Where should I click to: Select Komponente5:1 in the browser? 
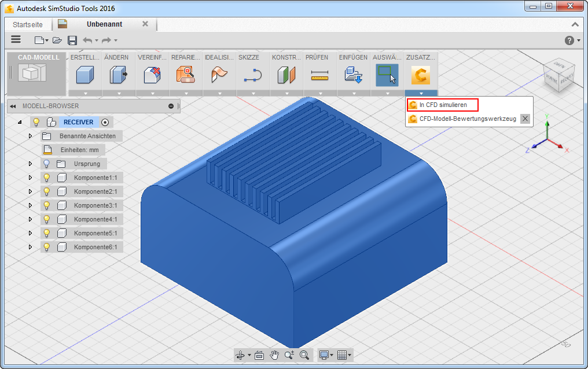(x=95, y=233)
